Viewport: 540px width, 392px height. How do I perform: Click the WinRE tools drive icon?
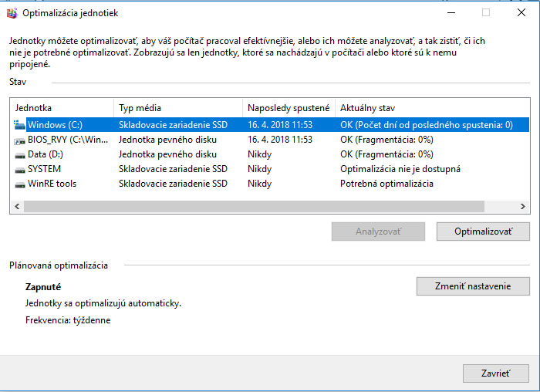[19, 184]
